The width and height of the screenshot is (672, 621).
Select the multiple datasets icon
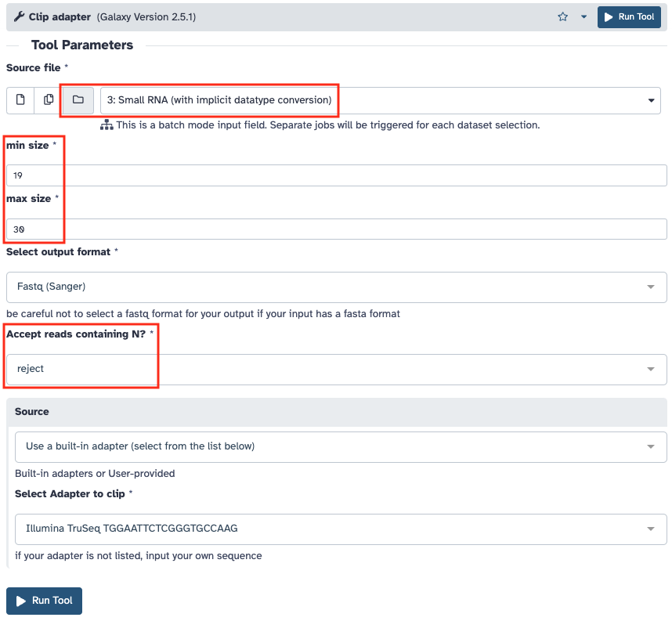(x=49, y=99)
